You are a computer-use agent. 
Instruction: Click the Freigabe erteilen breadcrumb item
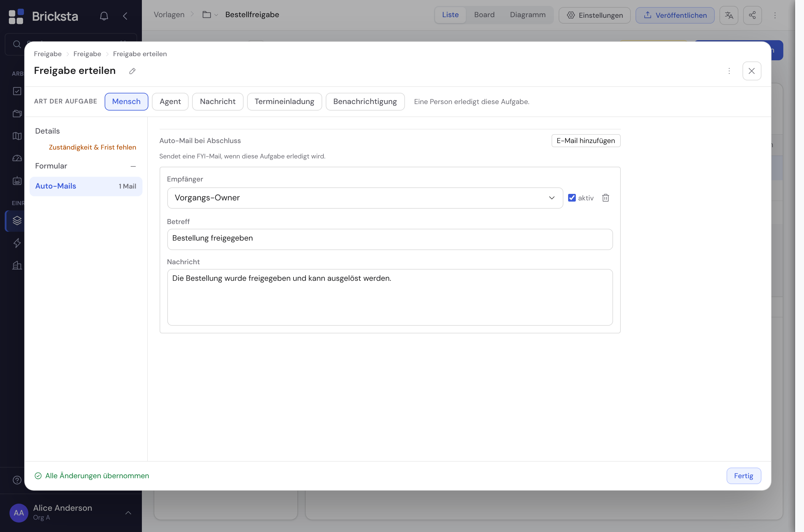140,54
